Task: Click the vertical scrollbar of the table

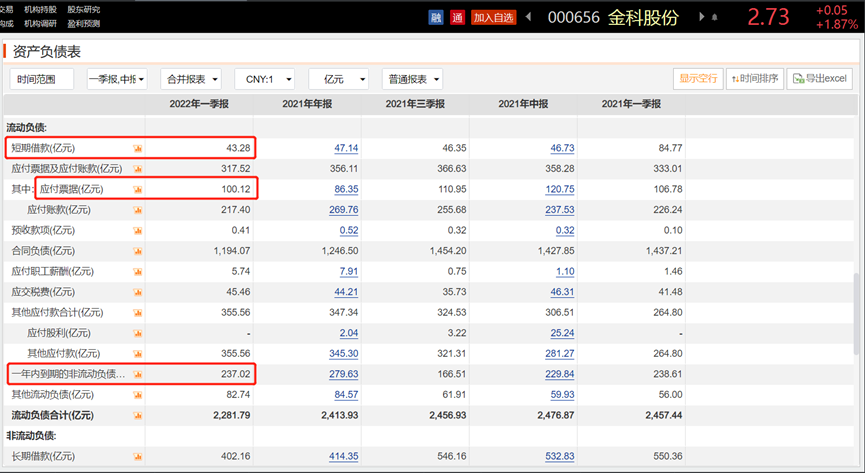Action: [x=857, y=315]
